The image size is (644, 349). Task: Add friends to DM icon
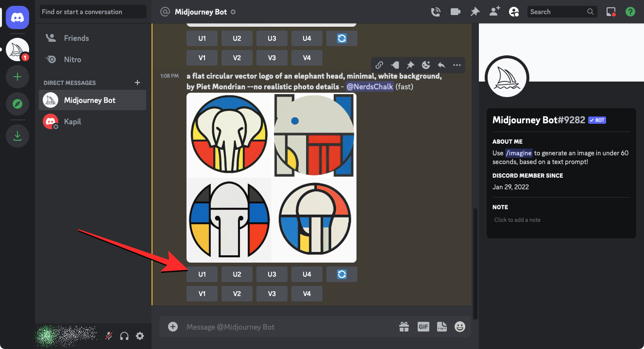click(x=494, y=12)
